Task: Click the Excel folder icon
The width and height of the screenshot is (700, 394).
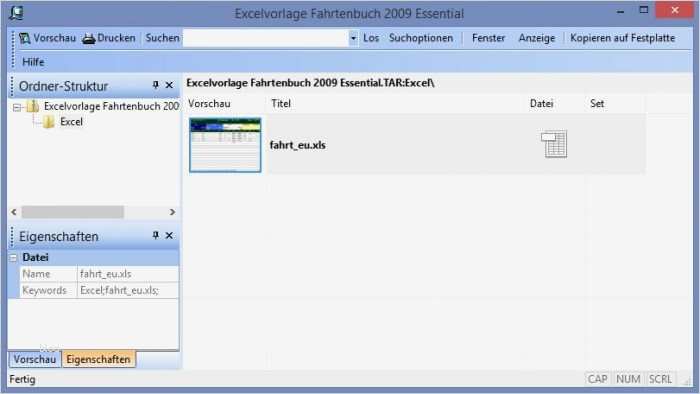Action: click(x=49, y=122)
